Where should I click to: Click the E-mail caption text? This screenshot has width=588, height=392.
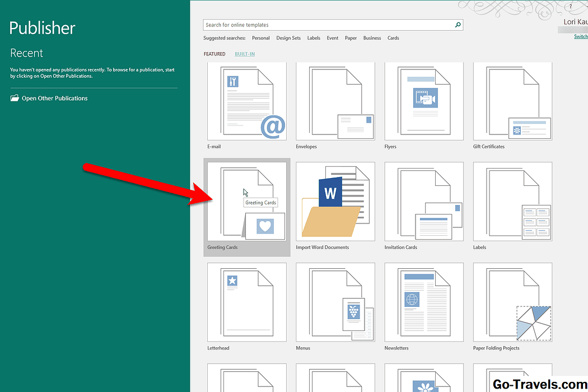click(214, 147)
